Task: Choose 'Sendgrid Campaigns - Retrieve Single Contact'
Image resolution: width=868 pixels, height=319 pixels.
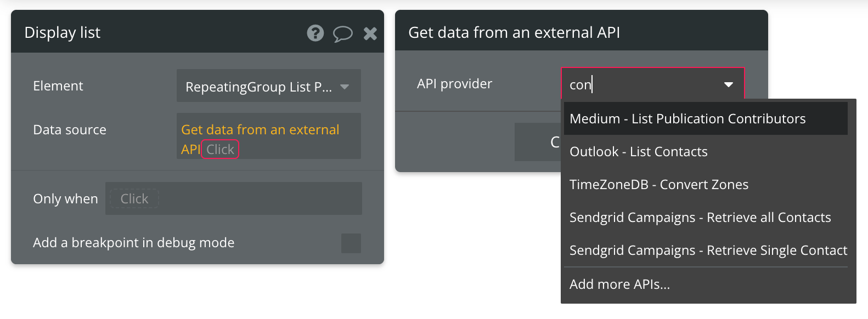Action: (708, 250)
